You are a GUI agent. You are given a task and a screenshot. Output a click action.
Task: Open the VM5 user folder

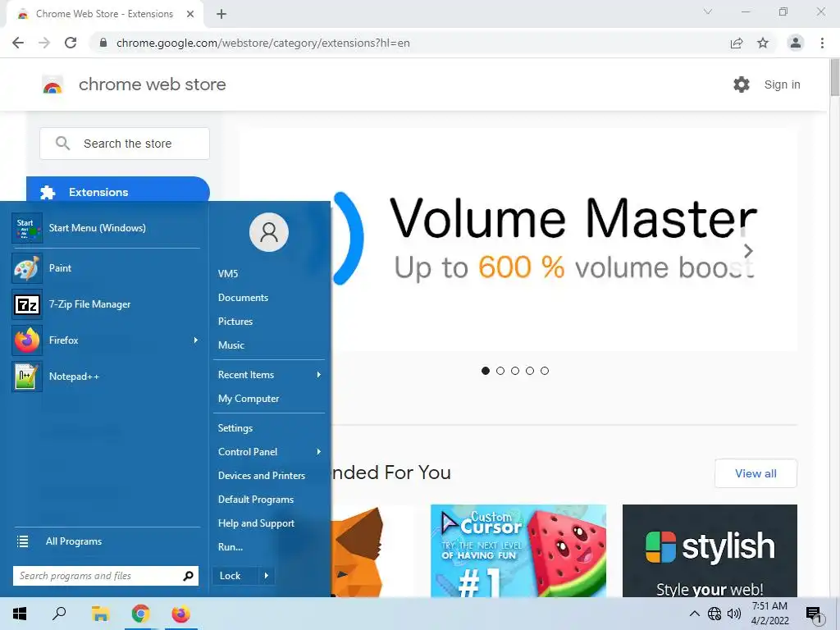[228, 274]
